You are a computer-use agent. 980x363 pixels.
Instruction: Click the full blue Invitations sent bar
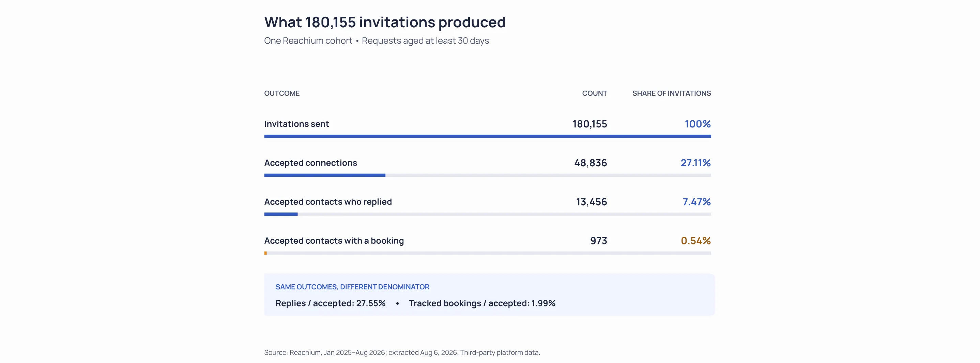coord(487,136)
